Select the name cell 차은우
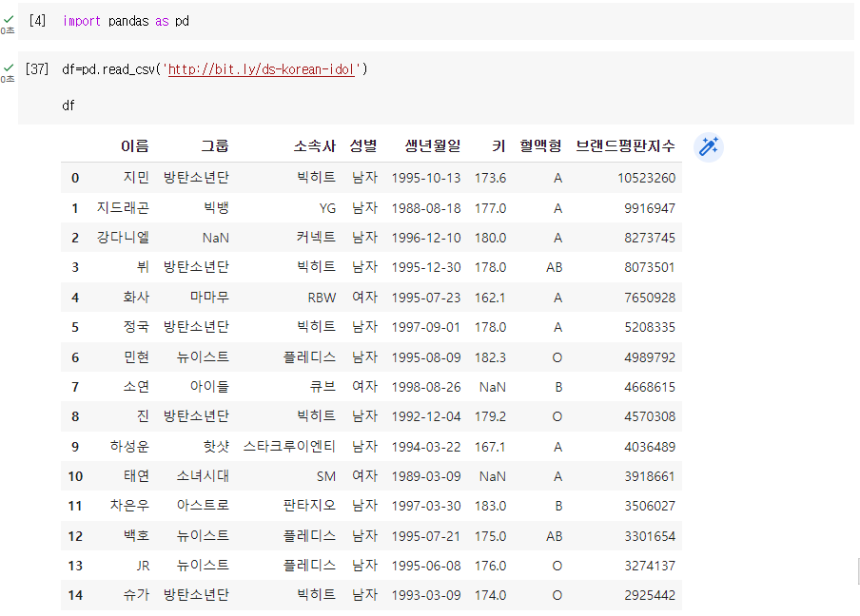Viewport: 860px width, 616px height. 129,506
